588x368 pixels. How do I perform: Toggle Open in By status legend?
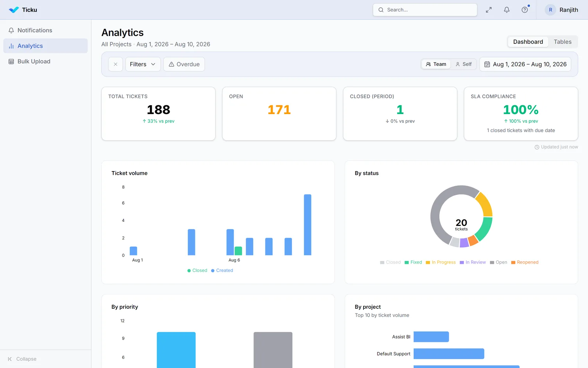coord(498,262)
